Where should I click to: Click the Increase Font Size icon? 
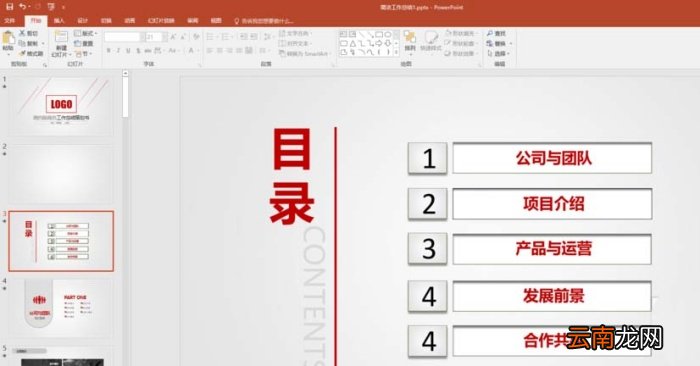point(173,37)
